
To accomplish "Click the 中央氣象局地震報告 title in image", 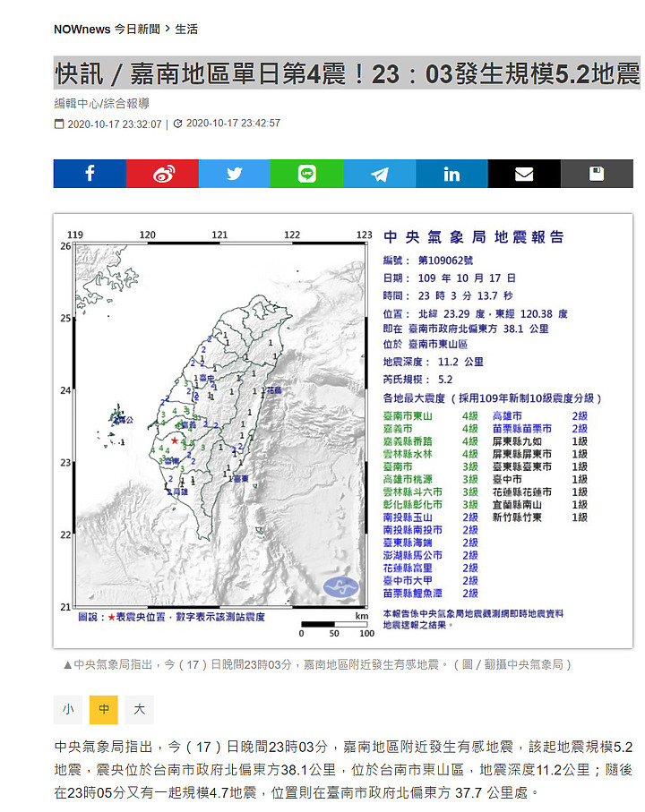I will click(x=474, y=237).
